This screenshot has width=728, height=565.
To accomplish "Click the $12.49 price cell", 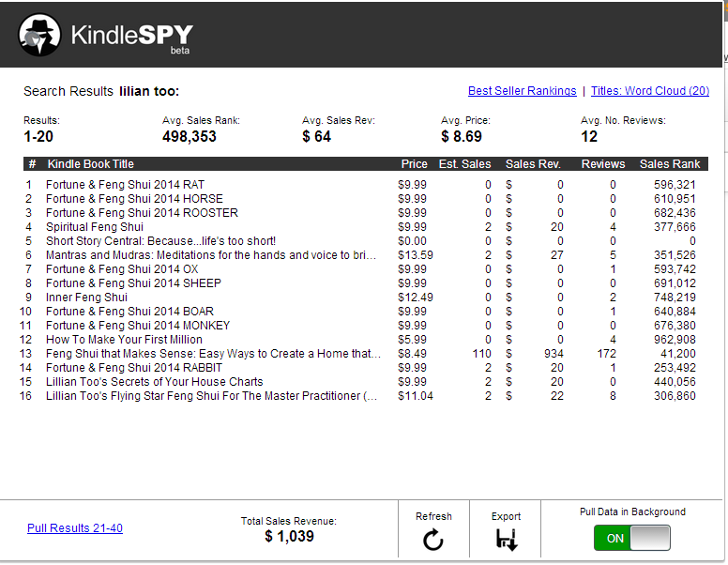I will click(416, 298).
